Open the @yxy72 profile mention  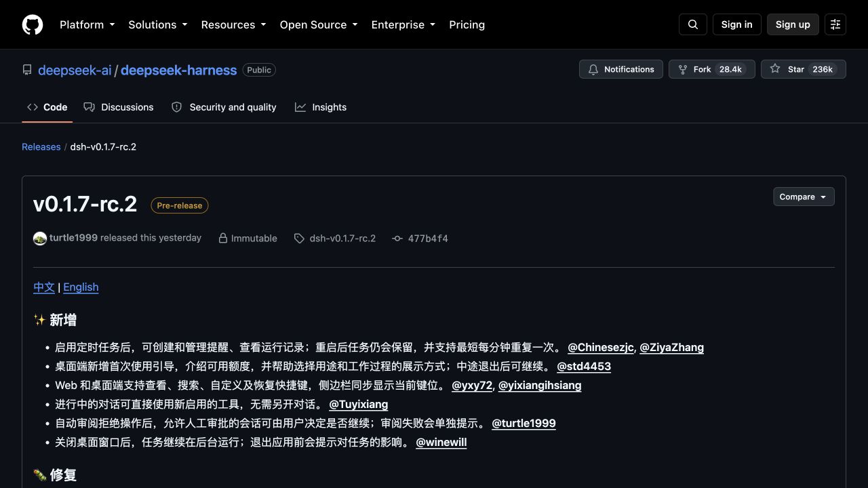472,385
